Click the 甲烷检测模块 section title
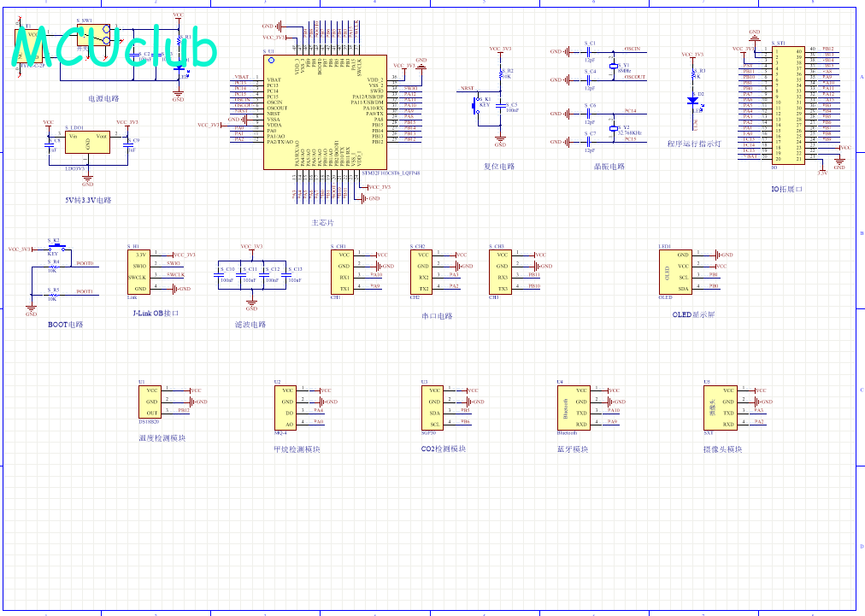Screen dimensions: 865x616 (x=297, y=449)
